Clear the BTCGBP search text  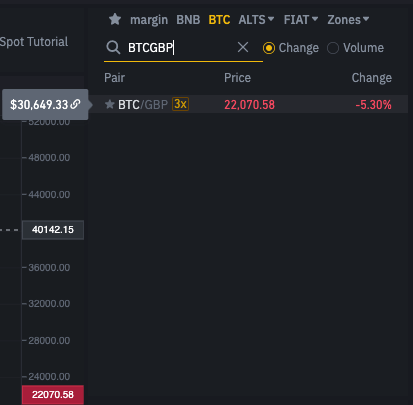pos(243,47)
